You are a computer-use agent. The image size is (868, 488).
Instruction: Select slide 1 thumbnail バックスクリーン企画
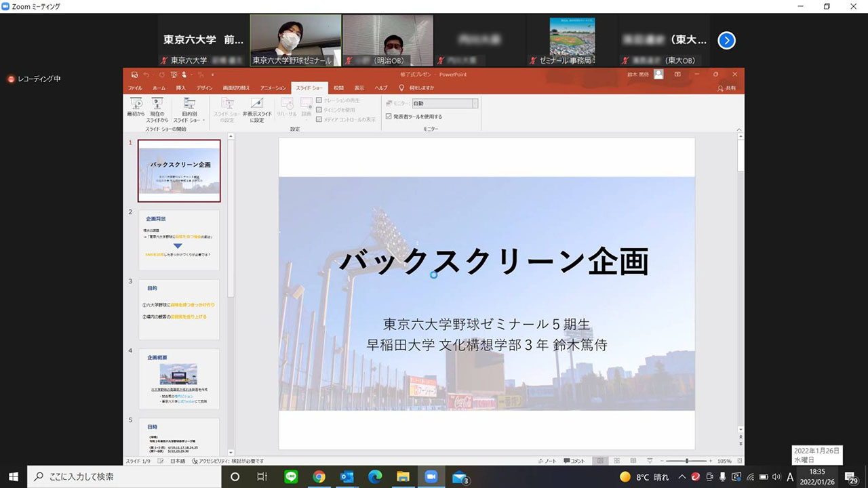click(x=179, y=171)
